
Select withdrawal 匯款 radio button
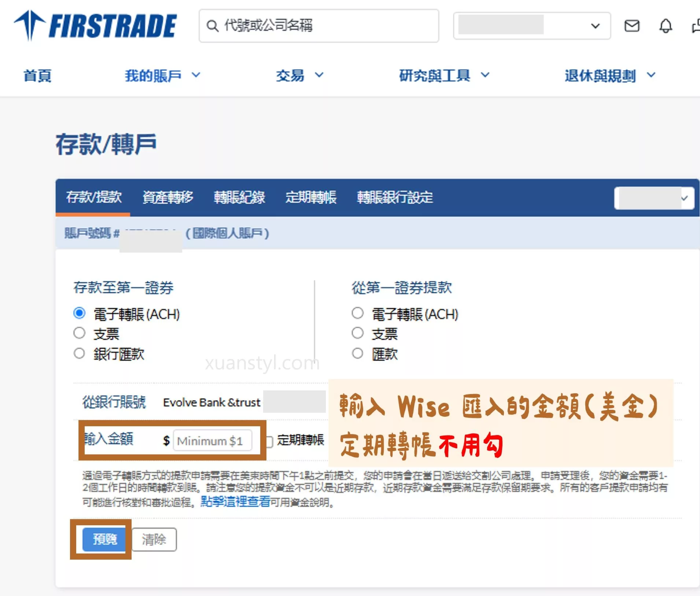357,353
